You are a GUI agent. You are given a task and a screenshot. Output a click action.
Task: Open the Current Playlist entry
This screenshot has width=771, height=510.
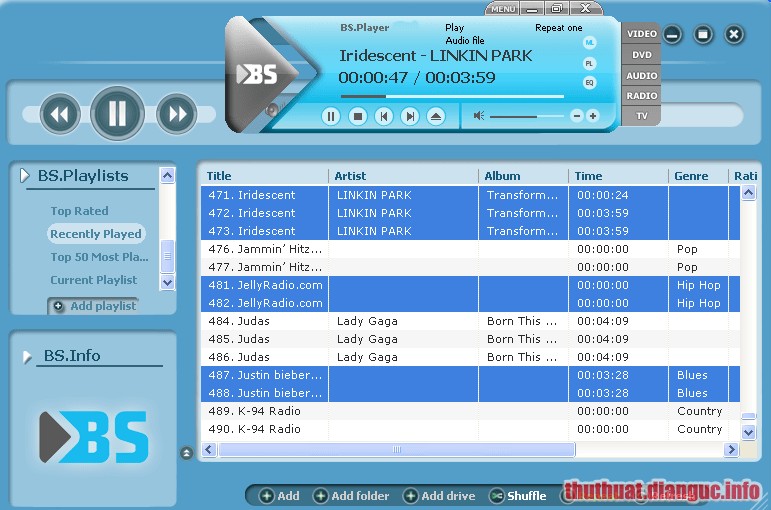93,280
